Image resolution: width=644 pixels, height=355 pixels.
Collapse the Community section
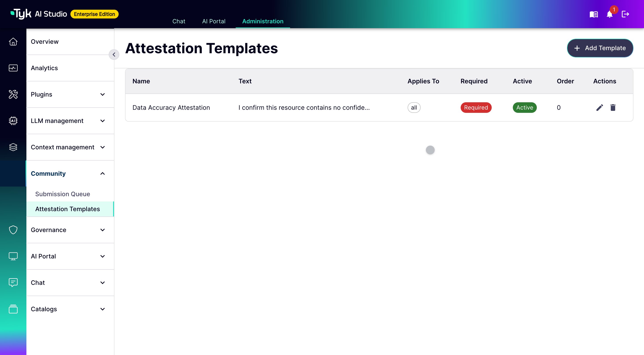click(70, 174)
